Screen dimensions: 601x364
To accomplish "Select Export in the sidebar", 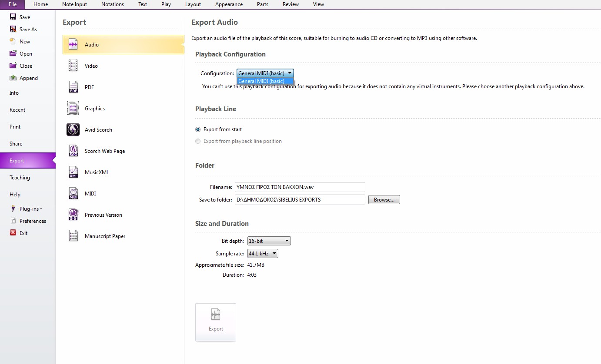I will pos(28,161).
